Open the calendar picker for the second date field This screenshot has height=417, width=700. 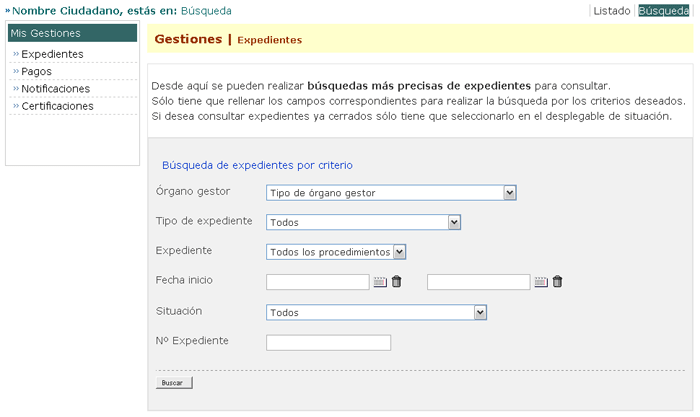(540, 282)
